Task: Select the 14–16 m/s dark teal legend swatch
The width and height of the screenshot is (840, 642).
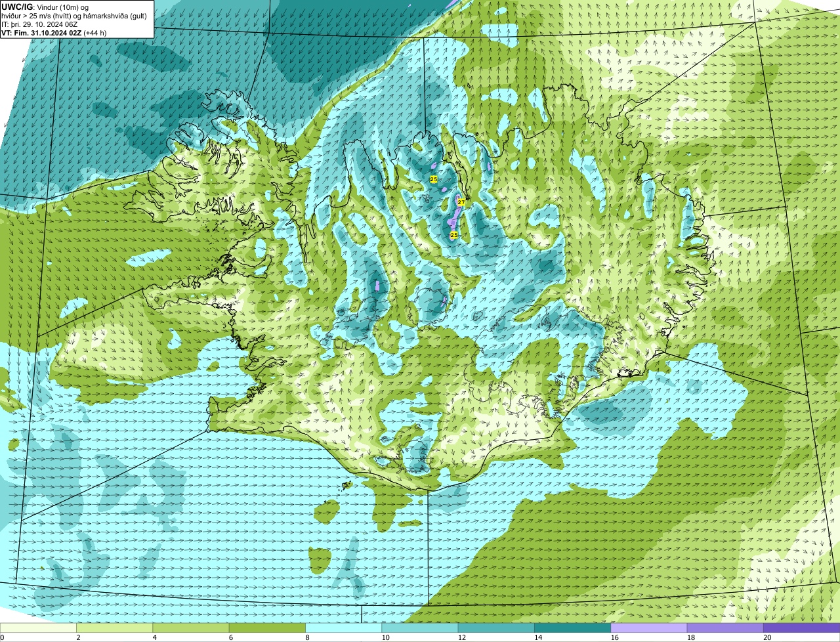Action: point(572,628)
